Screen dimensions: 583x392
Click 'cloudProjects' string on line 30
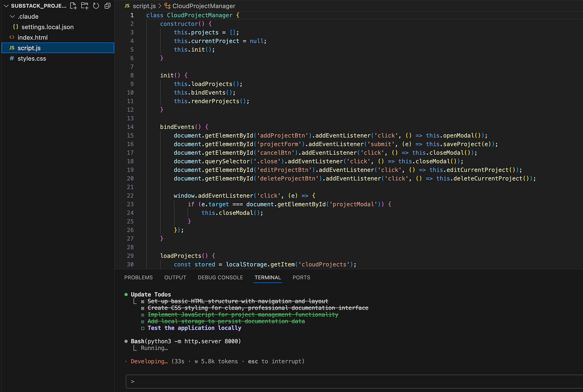324,264
